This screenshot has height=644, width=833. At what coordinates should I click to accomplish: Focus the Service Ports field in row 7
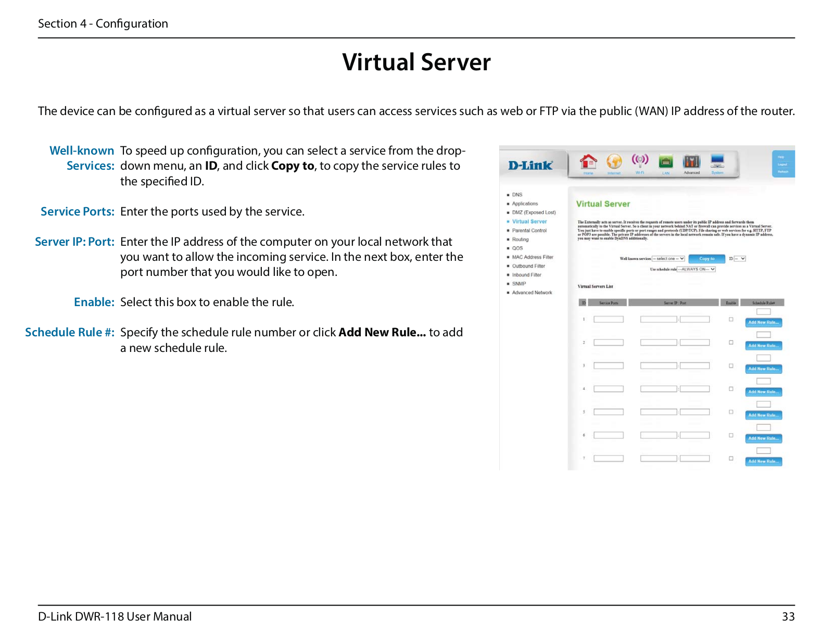609,459
